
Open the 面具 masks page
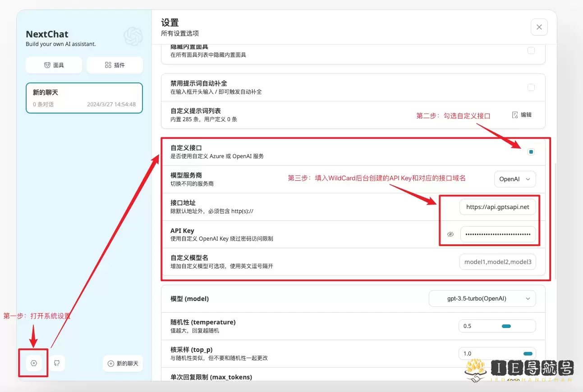click(54, 65)
